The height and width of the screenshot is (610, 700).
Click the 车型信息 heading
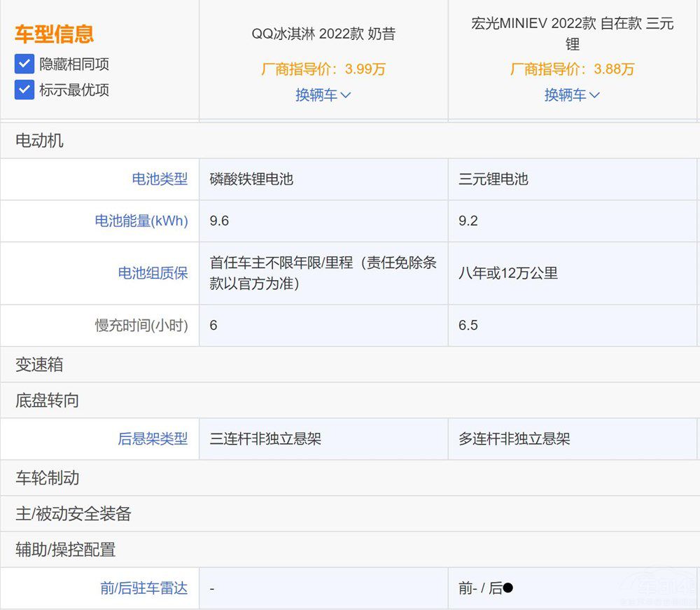pos(54,34)
